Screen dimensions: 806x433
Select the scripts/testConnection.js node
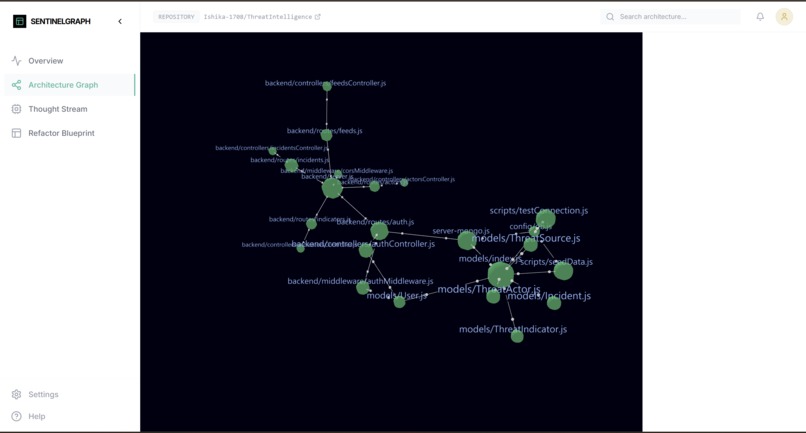[x=545, y=219]
